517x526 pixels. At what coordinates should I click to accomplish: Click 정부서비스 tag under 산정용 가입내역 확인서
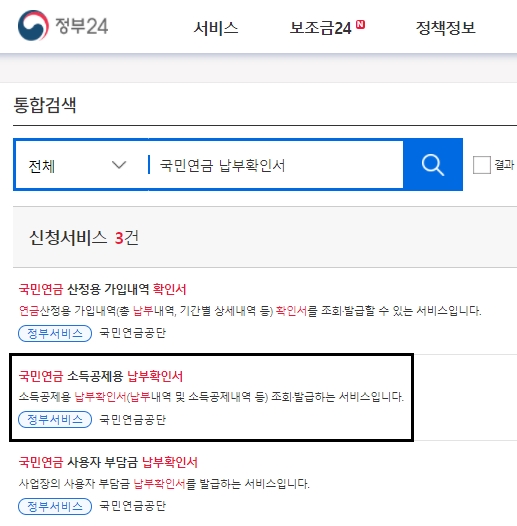coord(55,333)
